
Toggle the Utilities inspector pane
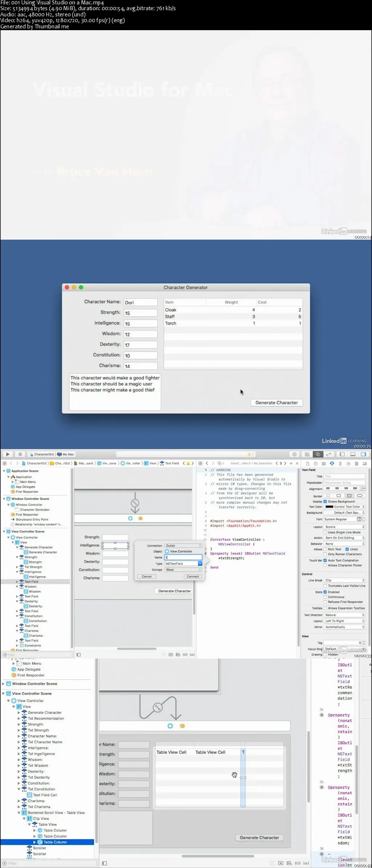click(x=363, y=454)
